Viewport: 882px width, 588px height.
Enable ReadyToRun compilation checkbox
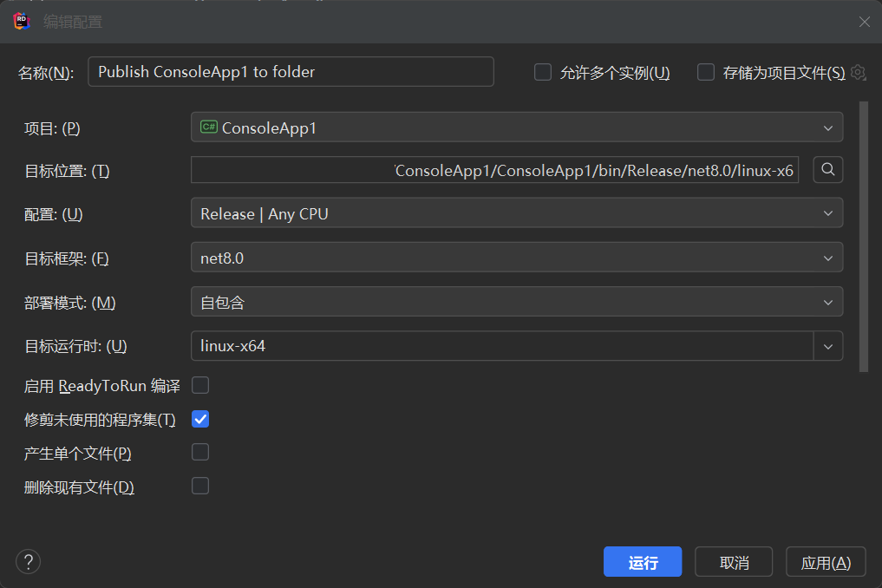200,385
